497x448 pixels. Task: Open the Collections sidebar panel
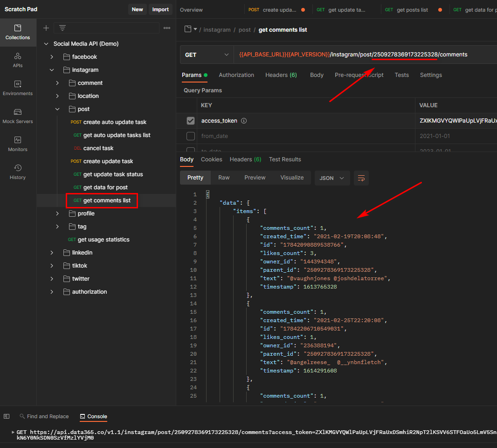click(x=18, y=32)
